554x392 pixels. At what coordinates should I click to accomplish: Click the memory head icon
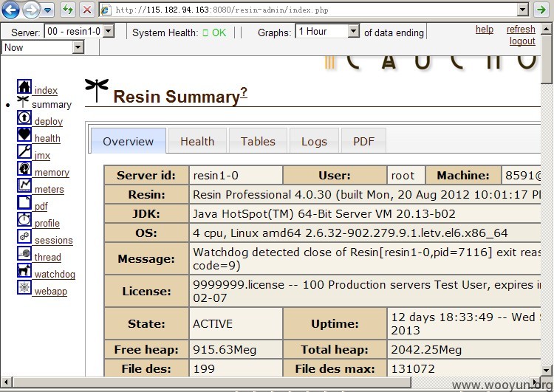24,168
